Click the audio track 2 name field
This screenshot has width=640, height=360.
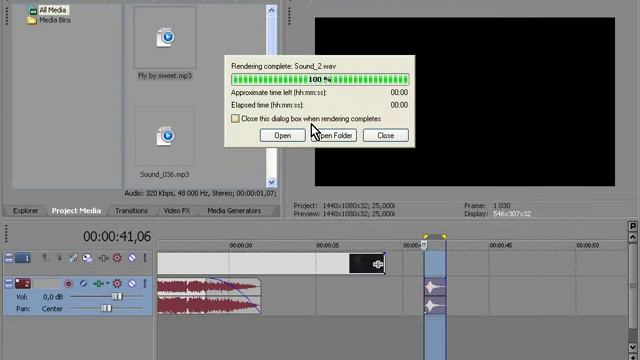click(46, 283)
